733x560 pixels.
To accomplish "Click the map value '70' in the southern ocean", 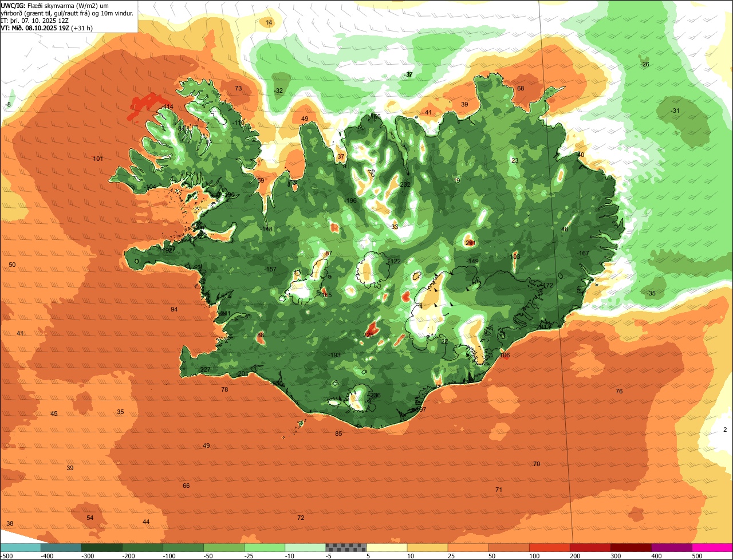I will click(x=537, y=464).
